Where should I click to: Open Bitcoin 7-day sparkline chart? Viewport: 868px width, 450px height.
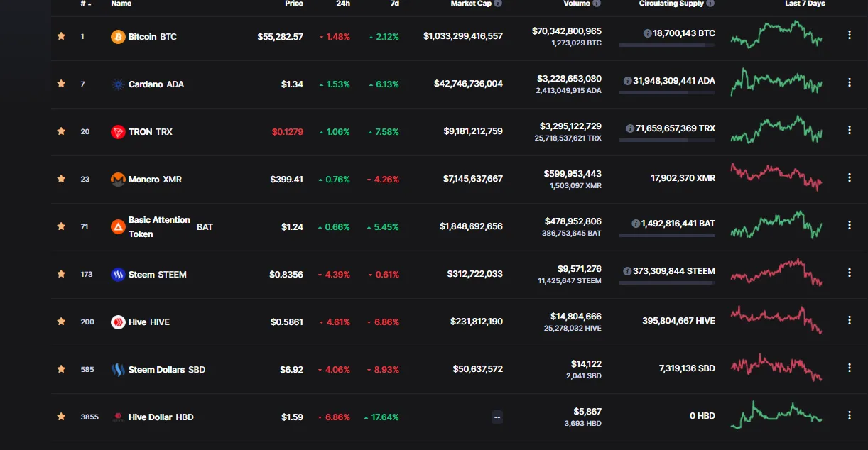click(776, 34)
